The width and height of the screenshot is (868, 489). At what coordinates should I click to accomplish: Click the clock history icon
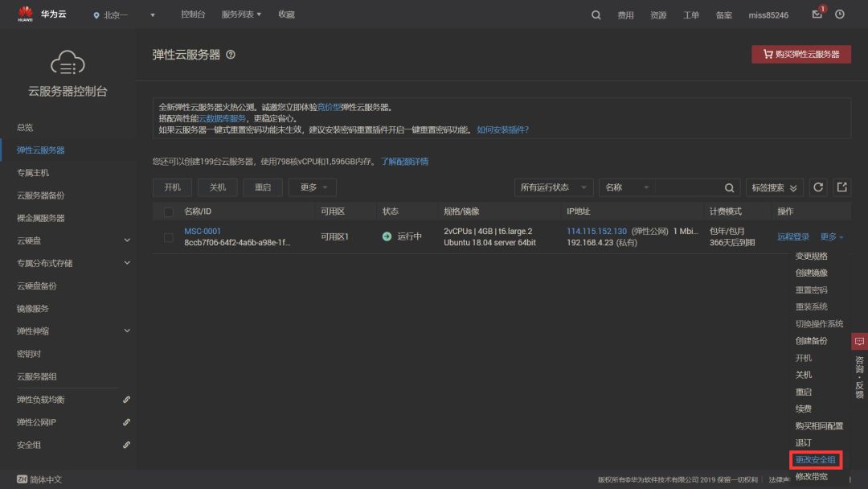[x=840, y=14]
